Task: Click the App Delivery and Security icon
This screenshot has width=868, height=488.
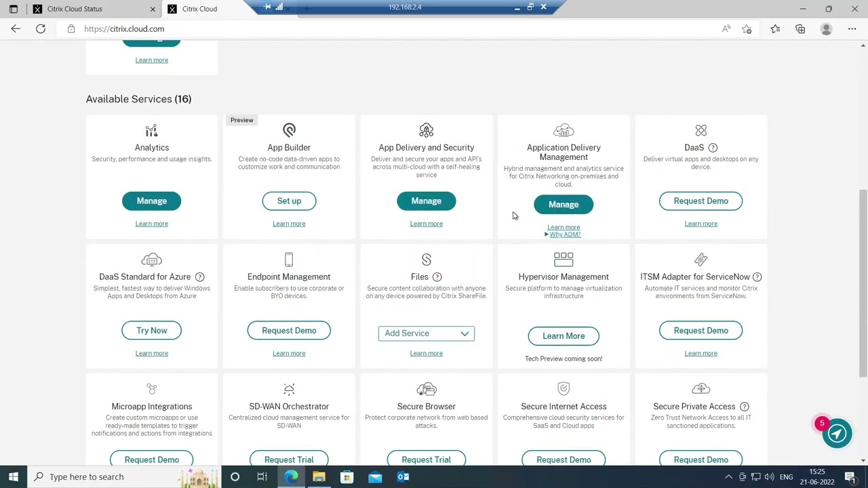Action: pos(426,130)
